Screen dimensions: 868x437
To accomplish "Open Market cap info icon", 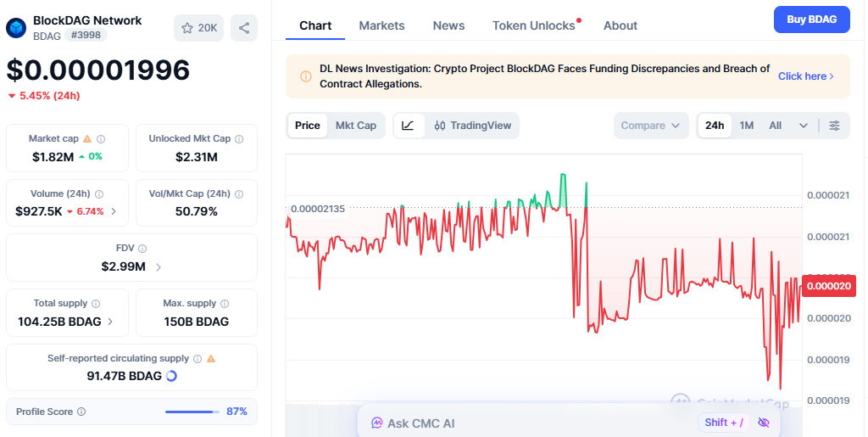I will [x=102, y=139].
